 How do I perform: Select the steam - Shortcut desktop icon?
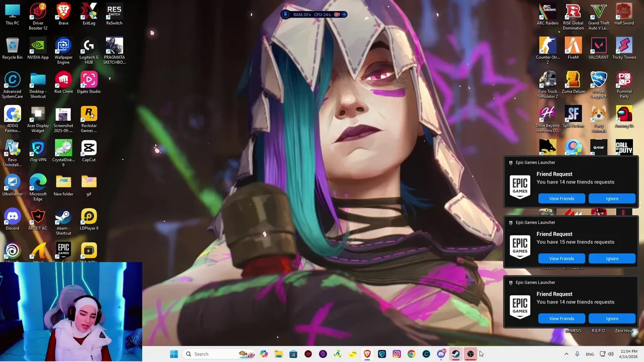tap(63, 222)
